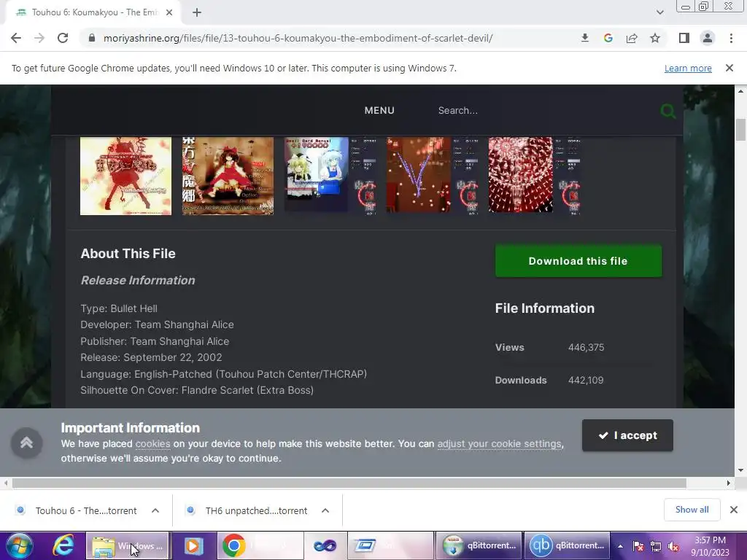Switch to qBittorrent app taskbar button
747x560 pixels.
[567, 545]
